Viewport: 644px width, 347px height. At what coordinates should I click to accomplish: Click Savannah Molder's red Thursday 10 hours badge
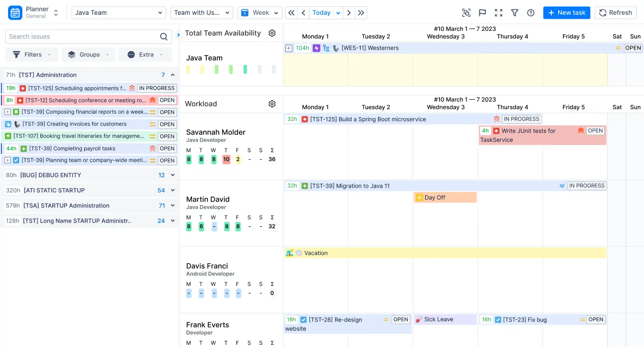[226, 160]
